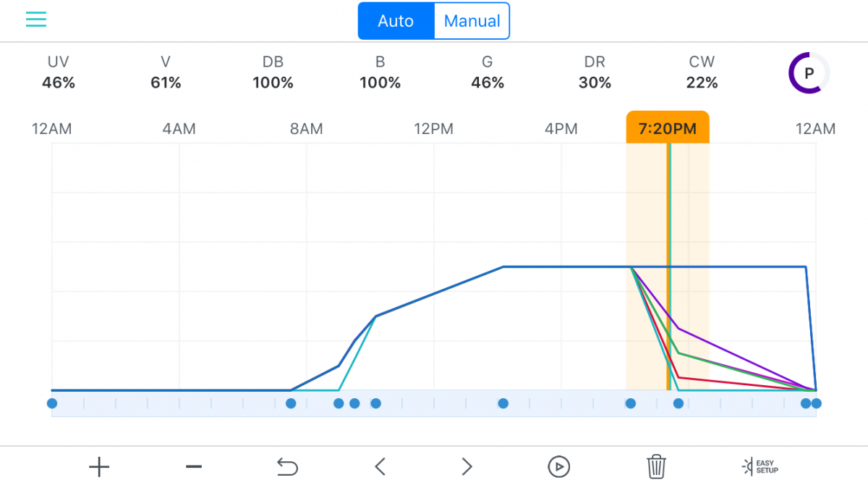Select the DR 30% channel
The width and height of the screenshot is (868, 488).
click(x=595, y=72)
